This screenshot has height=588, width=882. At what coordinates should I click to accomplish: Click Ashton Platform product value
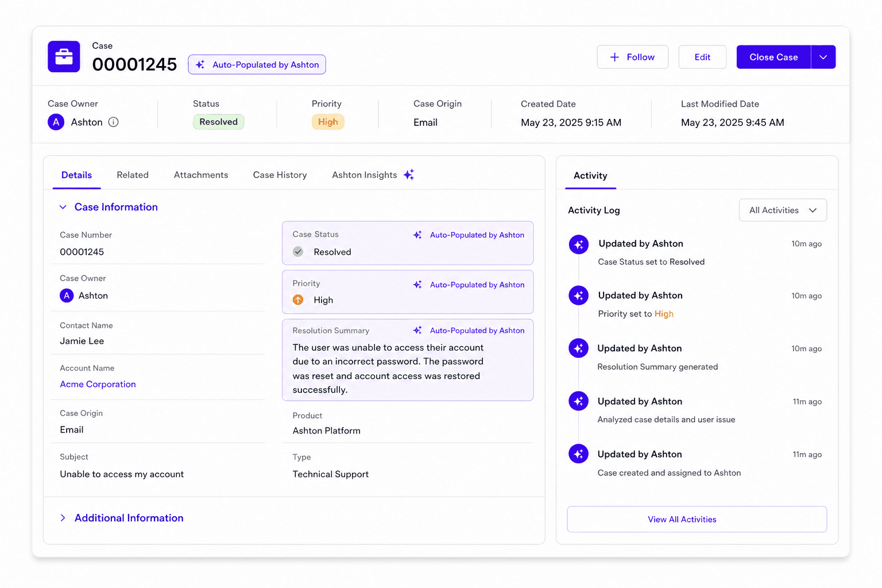pos(326,431)
